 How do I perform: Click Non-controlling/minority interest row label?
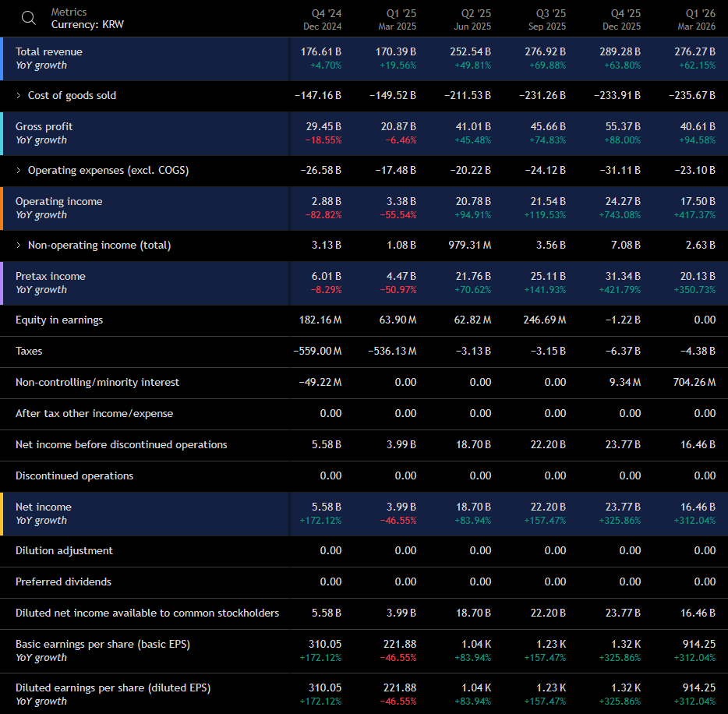97,382
